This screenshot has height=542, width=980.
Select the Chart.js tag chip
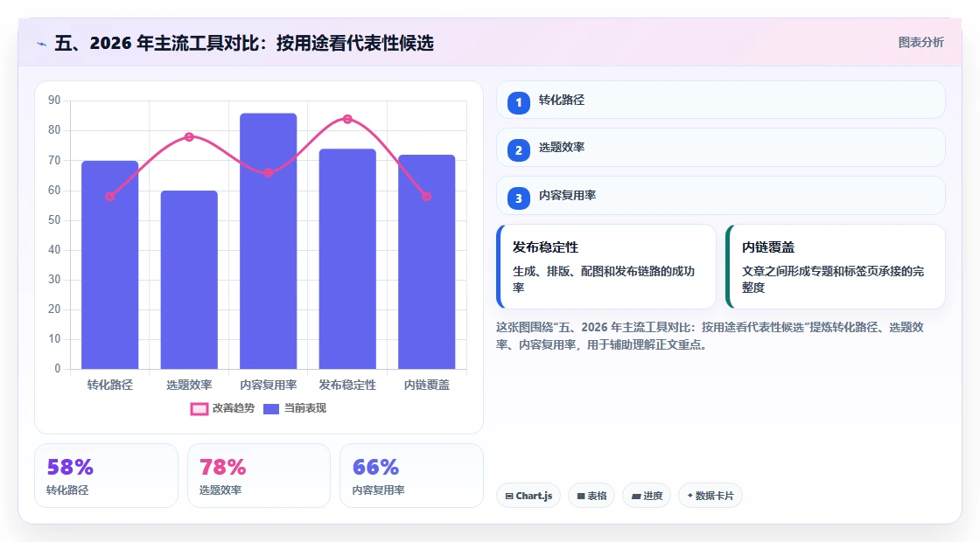(528, 496)
